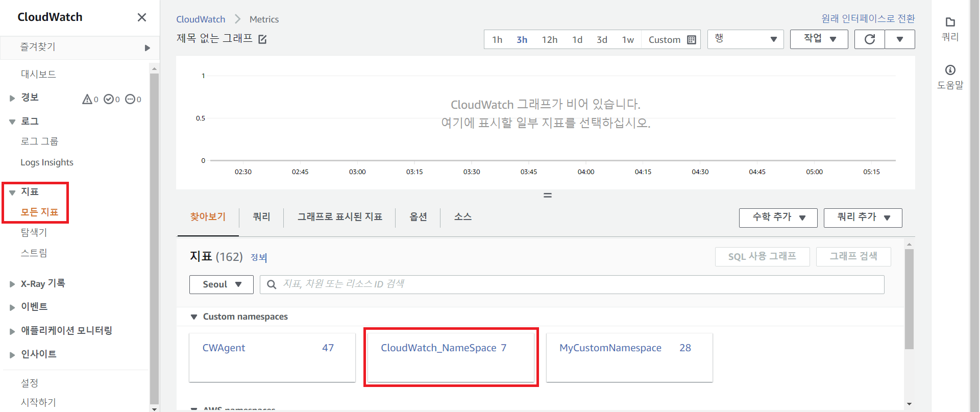The height and width of the screenshot is (412, 980).
Task: Switch to the 옵션 tab
Action: point(418,217)
